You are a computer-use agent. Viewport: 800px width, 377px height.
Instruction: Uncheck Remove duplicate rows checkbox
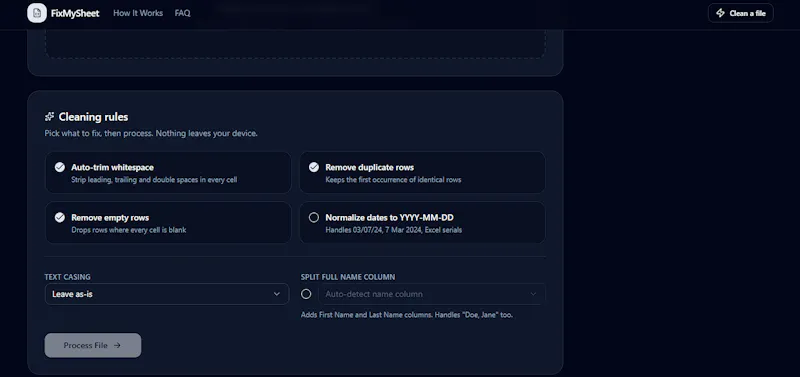point(314,167)
